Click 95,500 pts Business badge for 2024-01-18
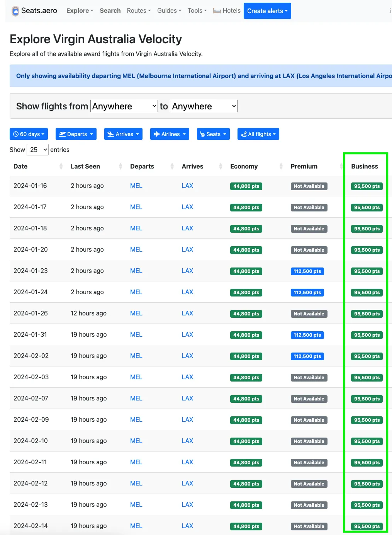Screen dimensions: 392x535 [x=367, y=229]
